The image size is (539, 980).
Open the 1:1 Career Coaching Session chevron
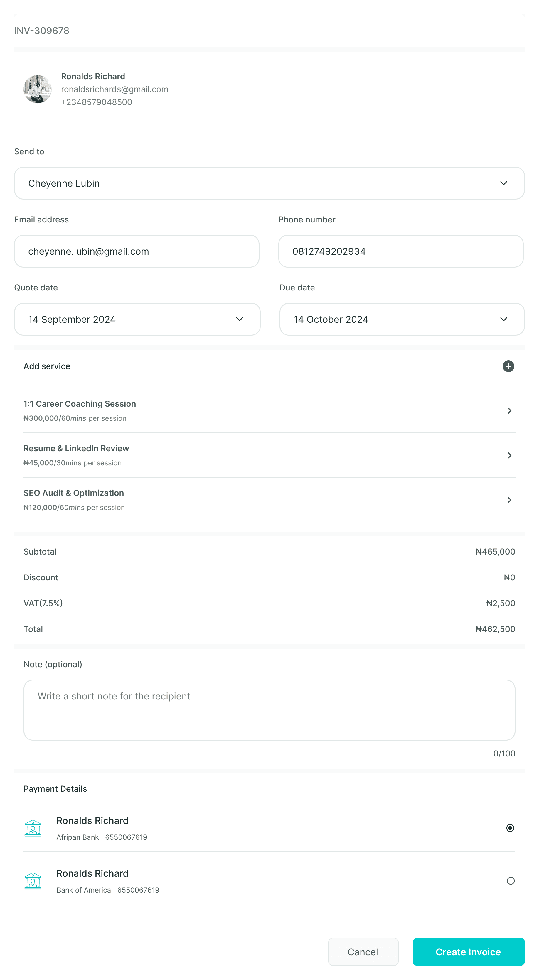coord(509,410)
